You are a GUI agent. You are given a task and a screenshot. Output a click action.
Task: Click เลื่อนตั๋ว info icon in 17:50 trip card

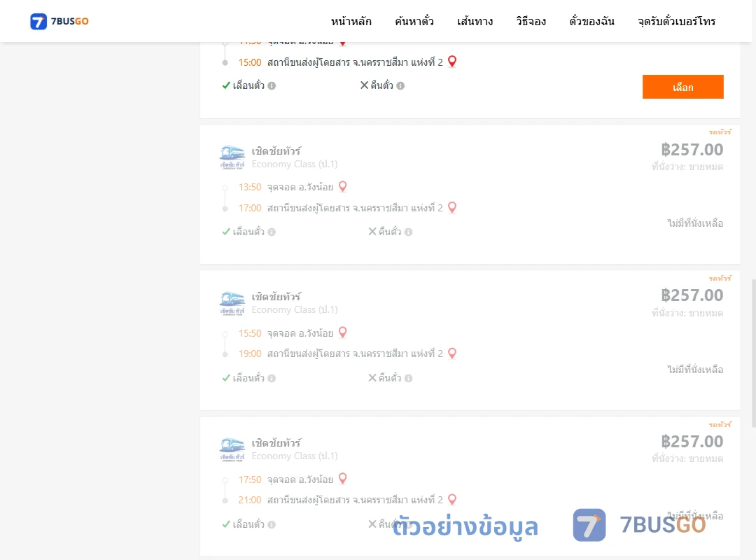272,524
